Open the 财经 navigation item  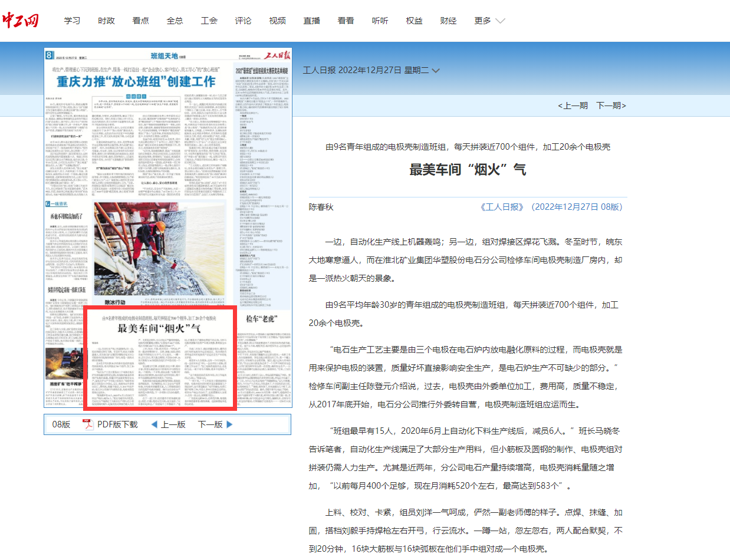(x=448, y=21)
